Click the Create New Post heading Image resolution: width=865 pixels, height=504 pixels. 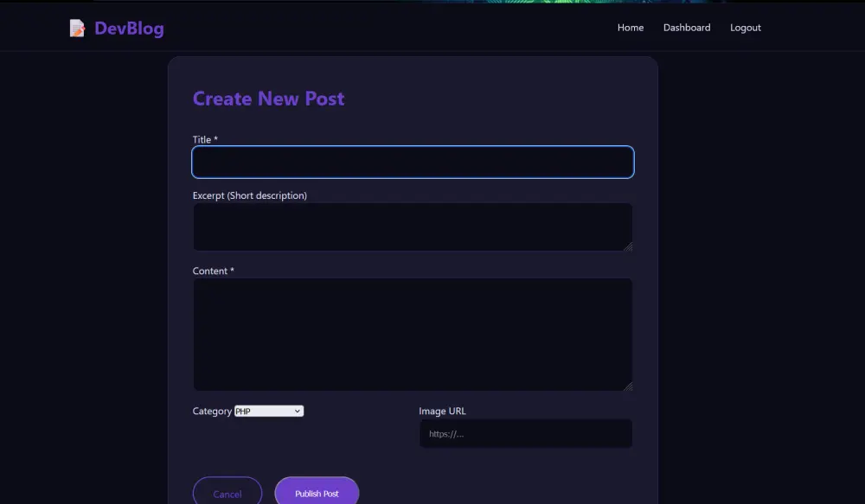pos(268,99)
